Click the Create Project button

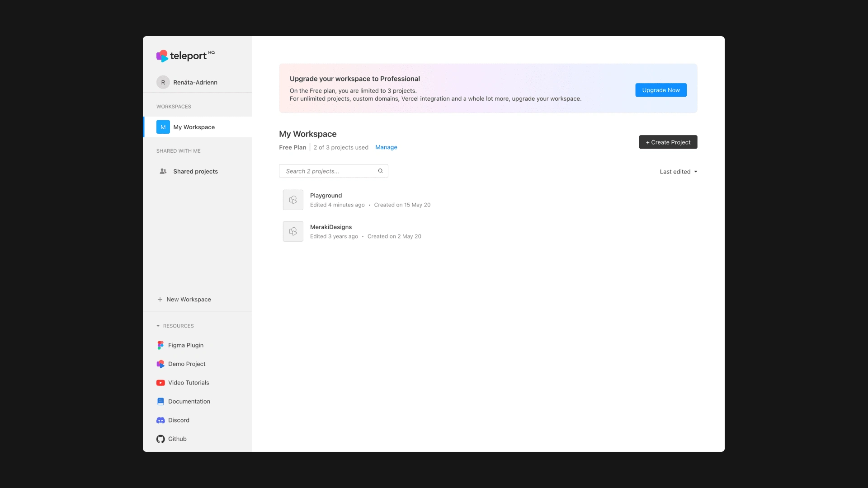668,142
